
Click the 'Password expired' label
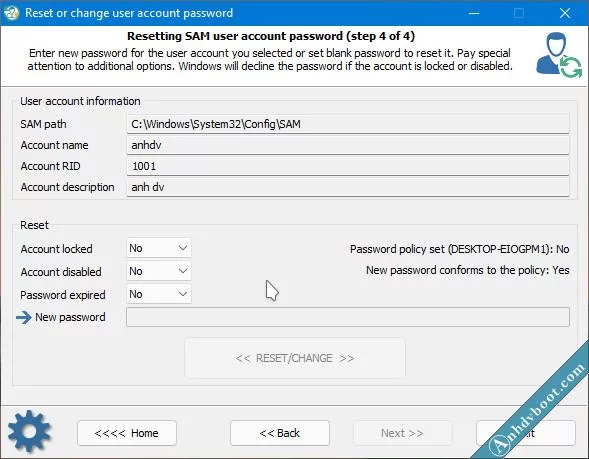(63, 295)
